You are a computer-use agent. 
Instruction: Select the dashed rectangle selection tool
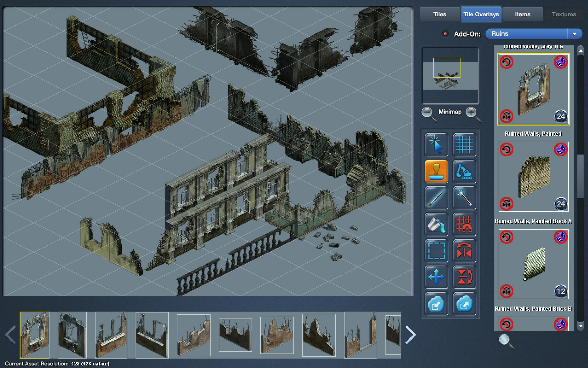pyautogui.click(x=436, y=251)
